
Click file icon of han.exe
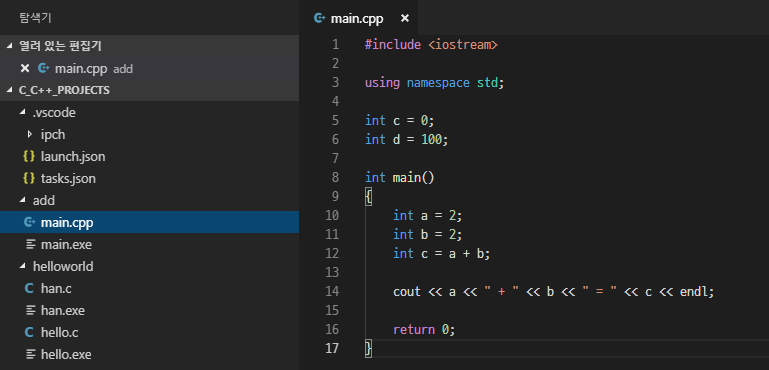pyautogui.click(x=30, y=311)
